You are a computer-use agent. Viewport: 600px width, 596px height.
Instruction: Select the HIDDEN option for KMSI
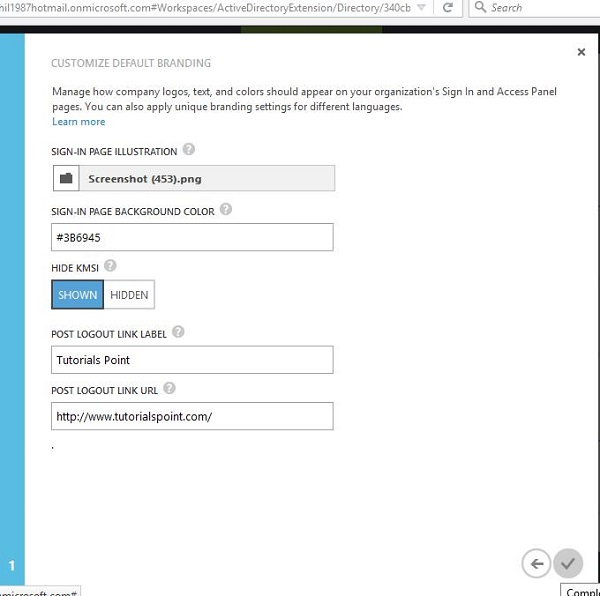point(129,295)
